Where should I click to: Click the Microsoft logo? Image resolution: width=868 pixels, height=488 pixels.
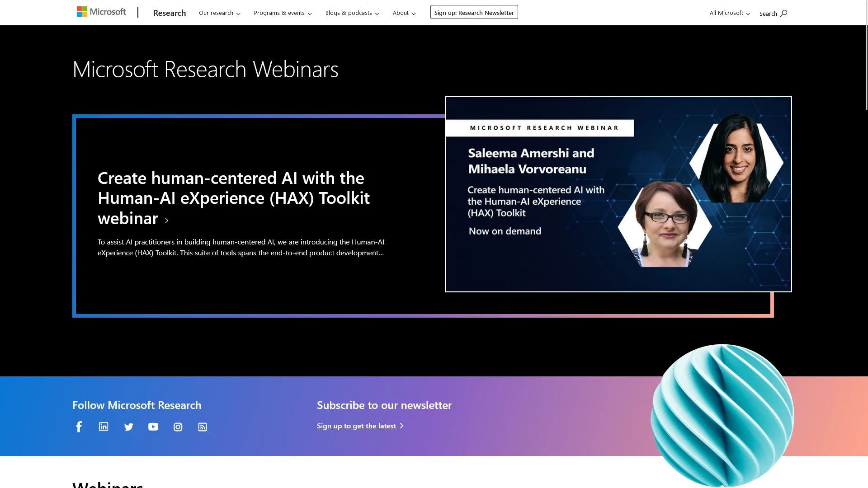[101, 11]
